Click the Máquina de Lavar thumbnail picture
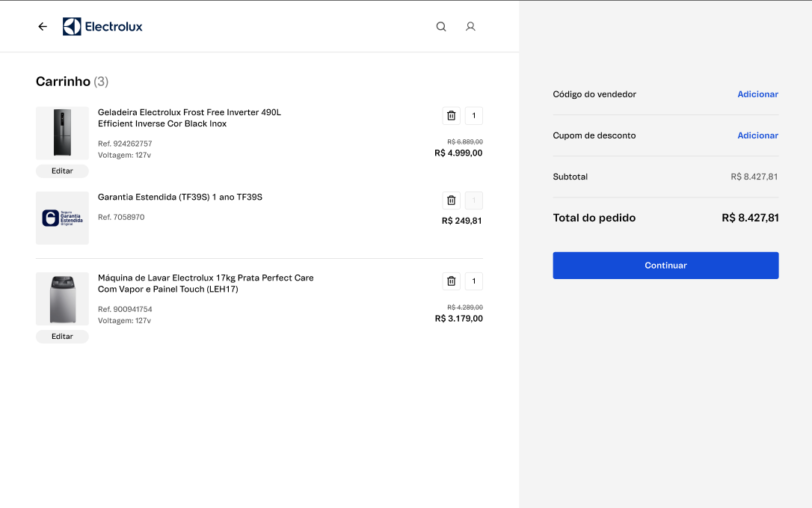Image resolution: width=812 pixels, height=508 pixels. point(62,298)
